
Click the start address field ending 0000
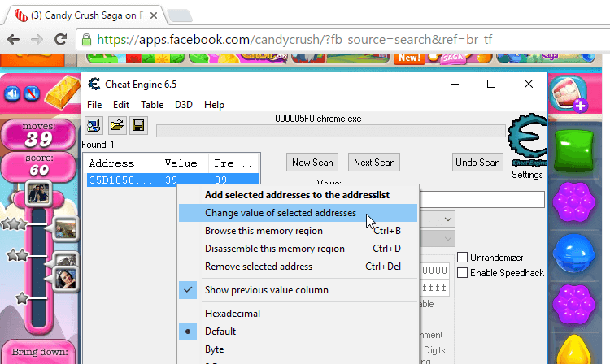tap(434, 271)
